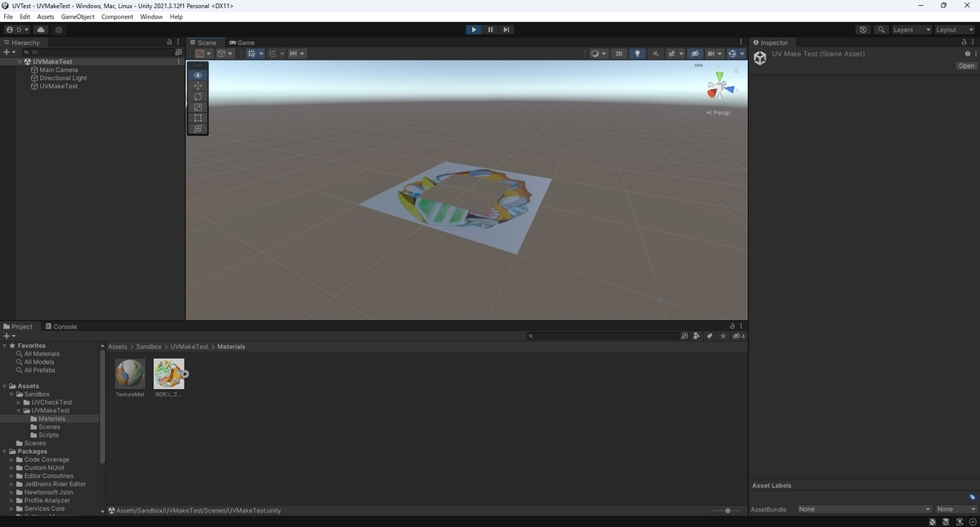Screen dimensions: 980x527
Task: Click the collaboration cloud icon near top left
Action: point(40,29)
